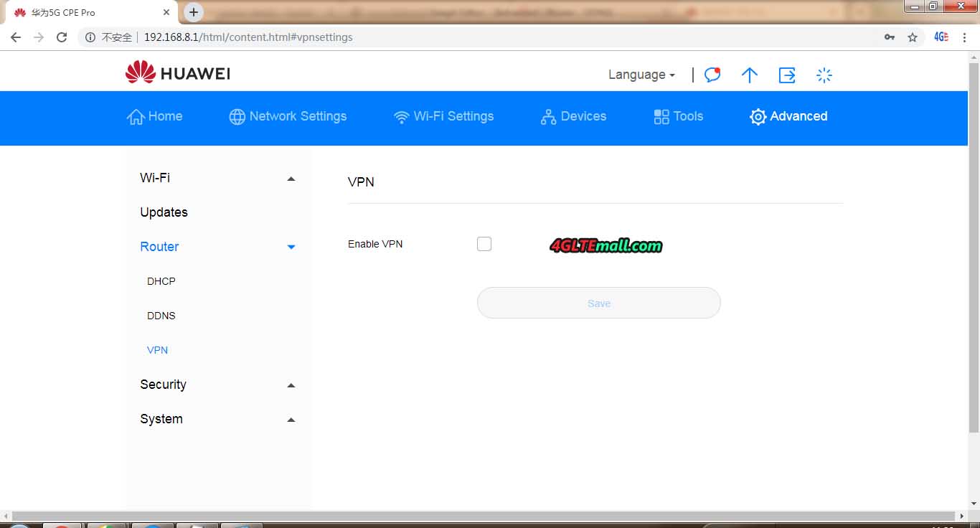
Task: Click the browser address bar URL
Action: (248, 37)
